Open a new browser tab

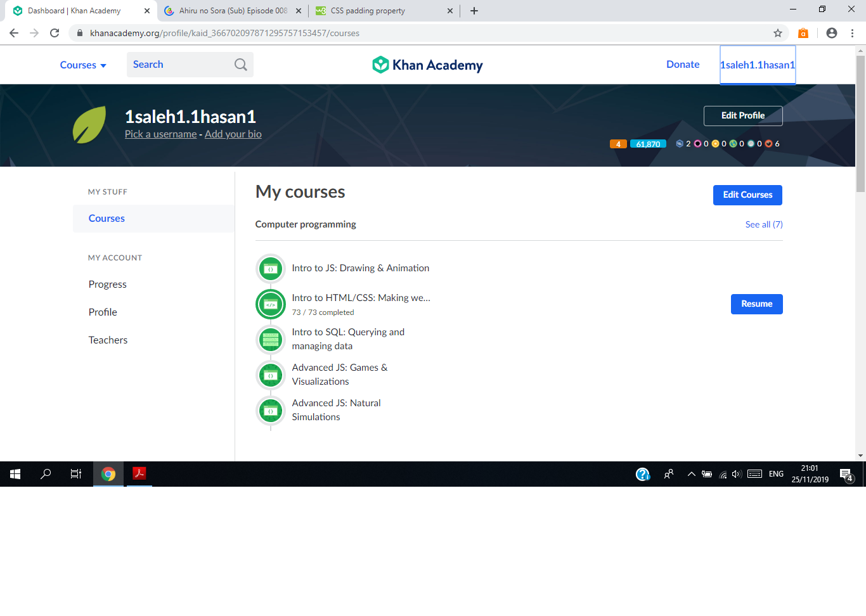point(474,11)
